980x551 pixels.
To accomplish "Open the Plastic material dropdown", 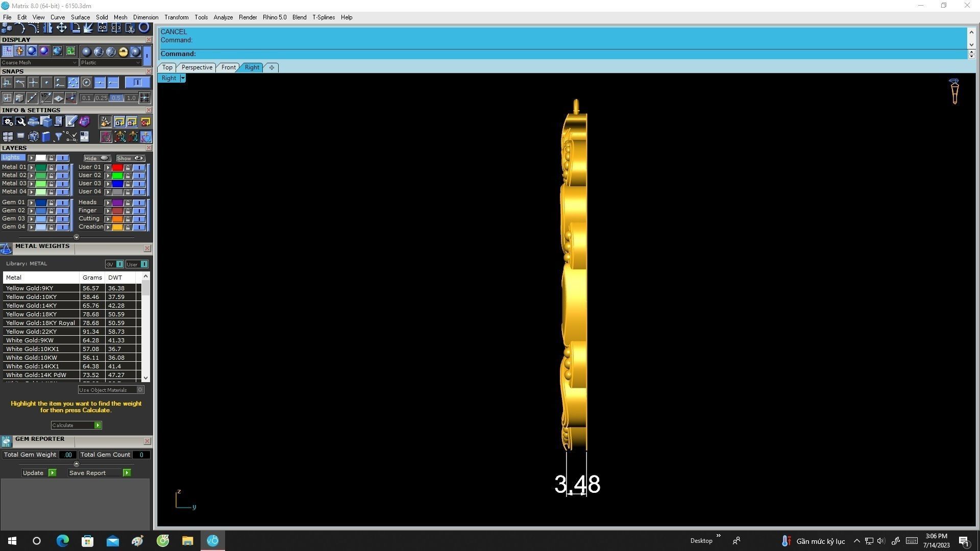I will pyautogui.click(x=110, y=63).
